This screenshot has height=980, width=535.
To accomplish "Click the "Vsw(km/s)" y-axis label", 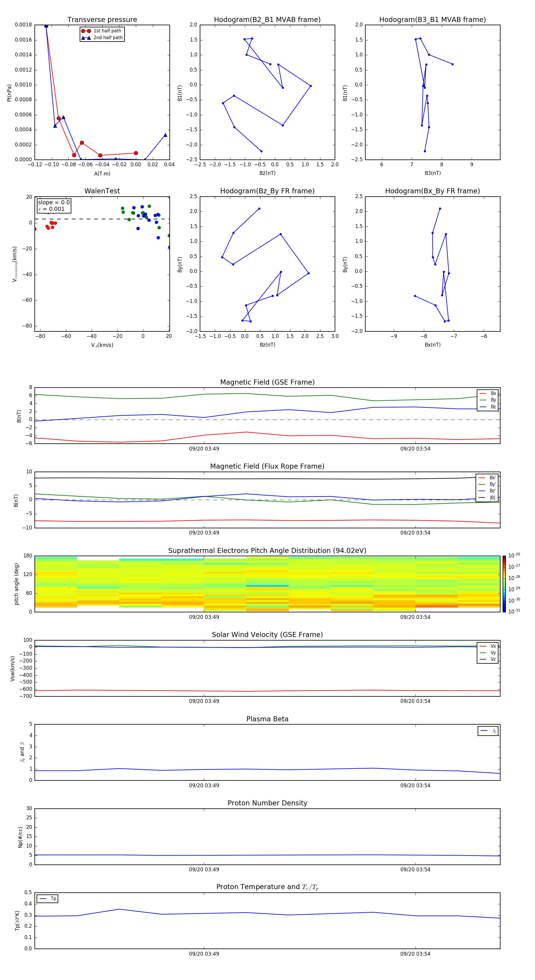I will click(12, 668).
